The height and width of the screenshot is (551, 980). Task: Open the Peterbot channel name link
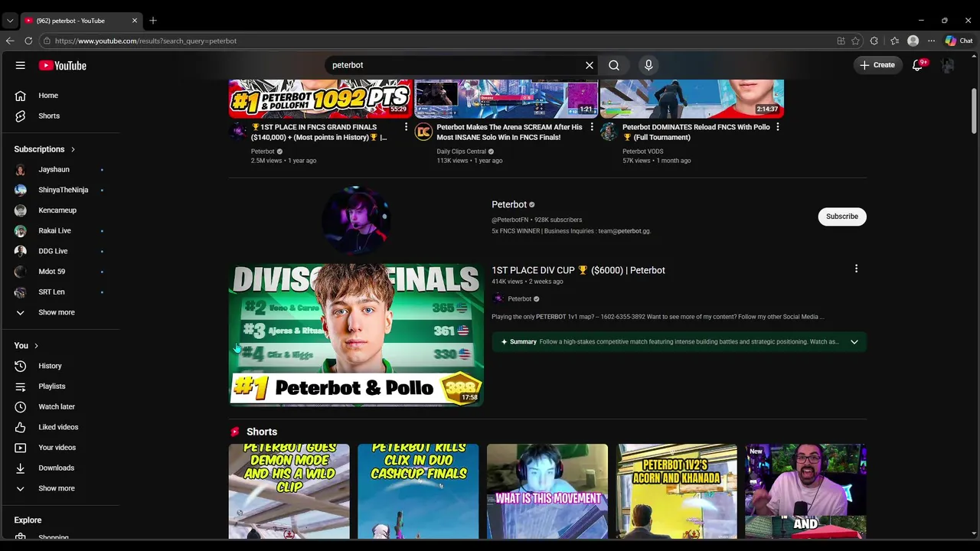tap(509, 204)
